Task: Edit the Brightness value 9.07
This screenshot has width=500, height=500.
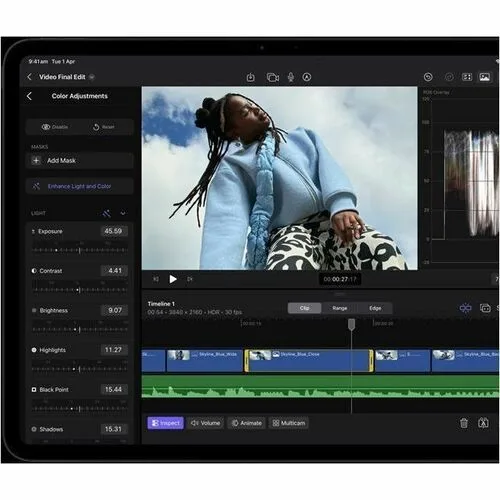Action: coord(114,310)
